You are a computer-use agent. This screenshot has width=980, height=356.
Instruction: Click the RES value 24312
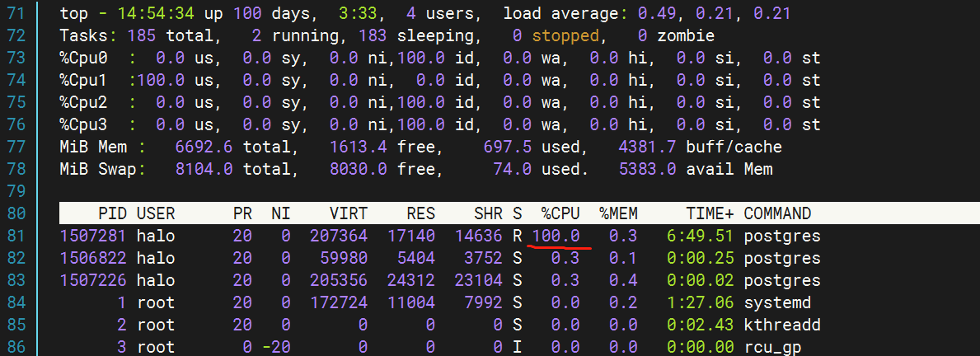[x=410, y=281]
